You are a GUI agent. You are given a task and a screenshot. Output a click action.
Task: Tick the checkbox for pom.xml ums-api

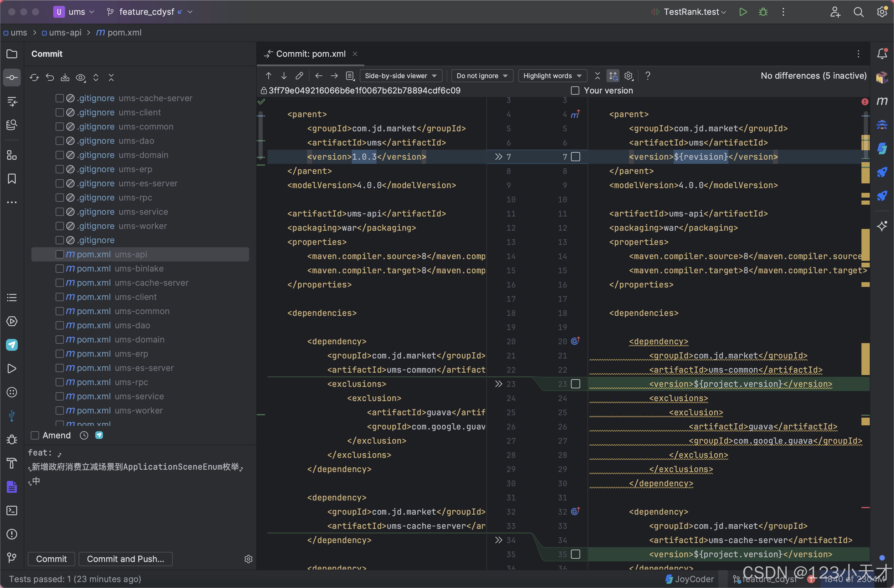pyautogui.click(x=59, y=254)
